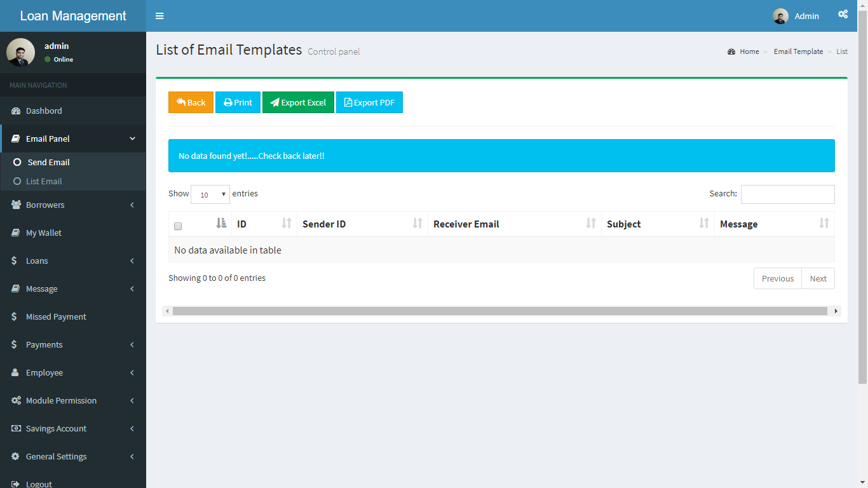Click the Logout icon in sidebar
Image resolution: width=868 pixels, height=488 pixels.
16,484
